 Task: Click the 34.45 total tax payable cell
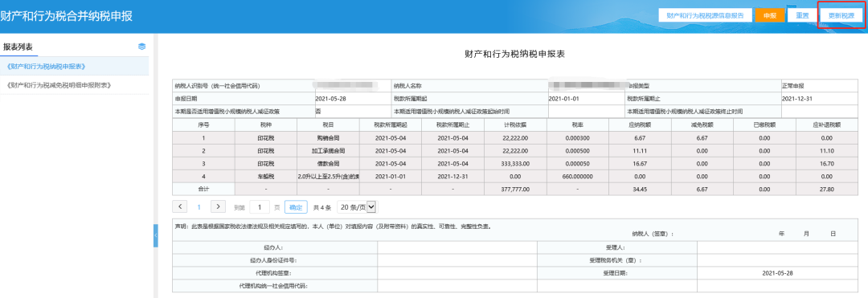pos(640,190)
